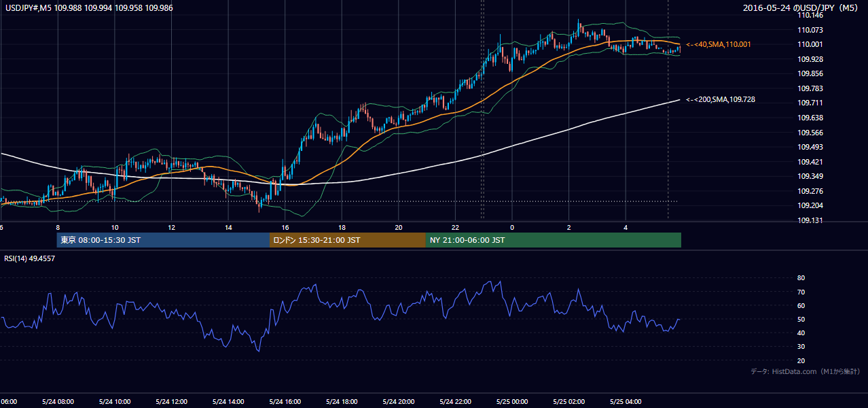Image resolution: width=868 pixels, height=408 pixels.
Task: Click the RSI 20 level label
Action: 801,360
